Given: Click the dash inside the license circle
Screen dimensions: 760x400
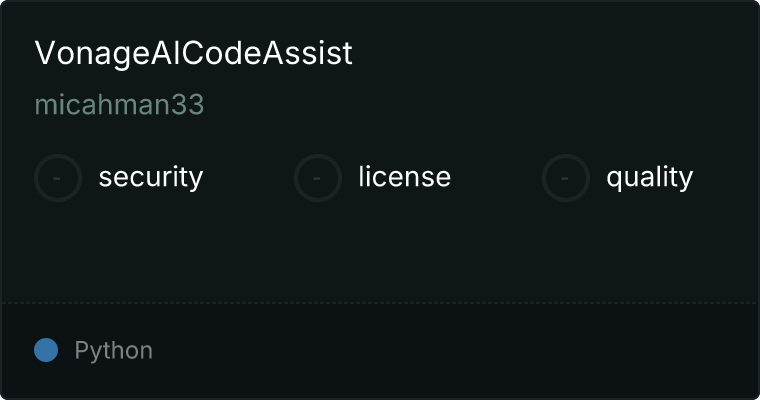Looking at the screenshot, I should click(317, 178).
